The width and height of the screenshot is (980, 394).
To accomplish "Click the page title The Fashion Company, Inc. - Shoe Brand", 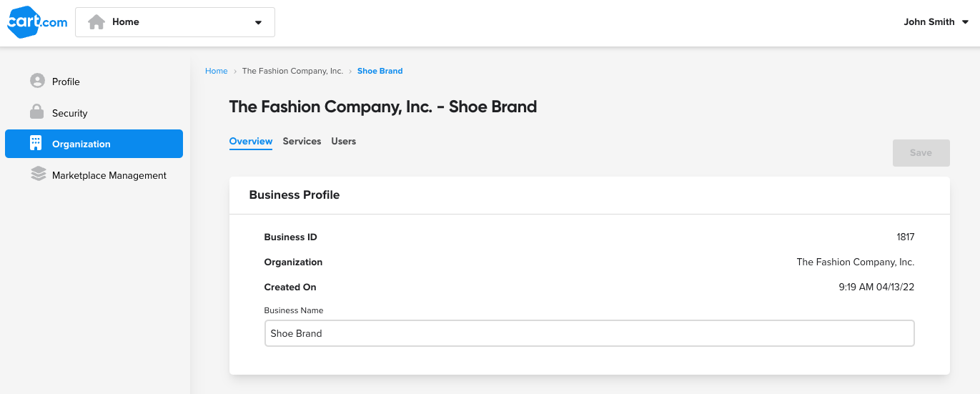I will point(382,107).
